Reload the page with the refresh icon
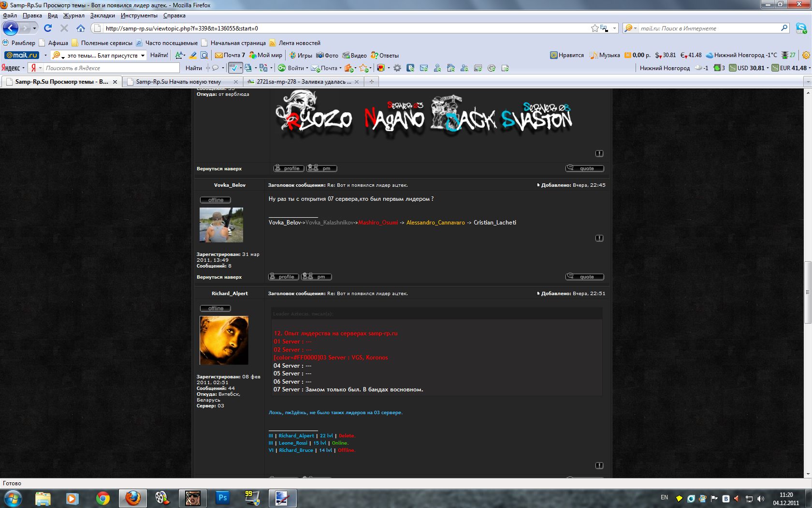The image size is (812, 508). tap(48, 28)
